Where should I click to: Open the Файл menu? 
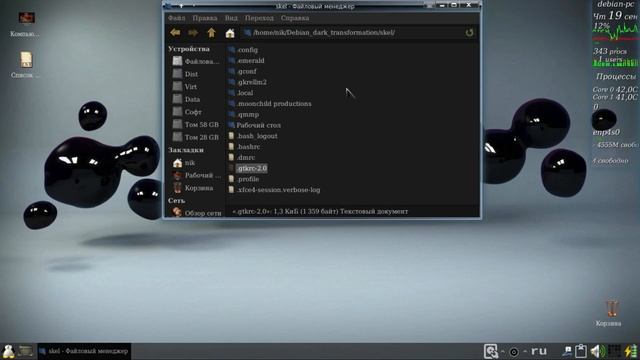click(x=176, y=18)
